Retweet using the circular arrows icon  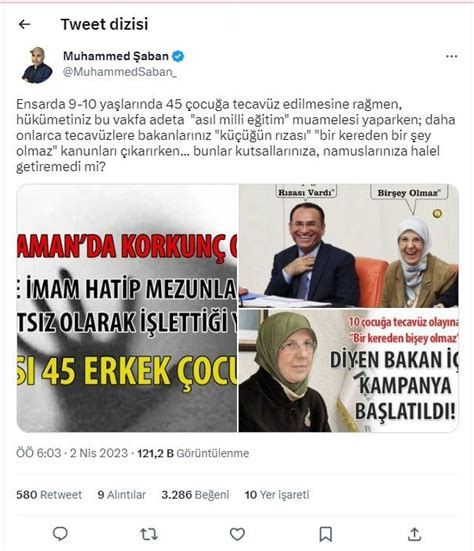(149, 534)
